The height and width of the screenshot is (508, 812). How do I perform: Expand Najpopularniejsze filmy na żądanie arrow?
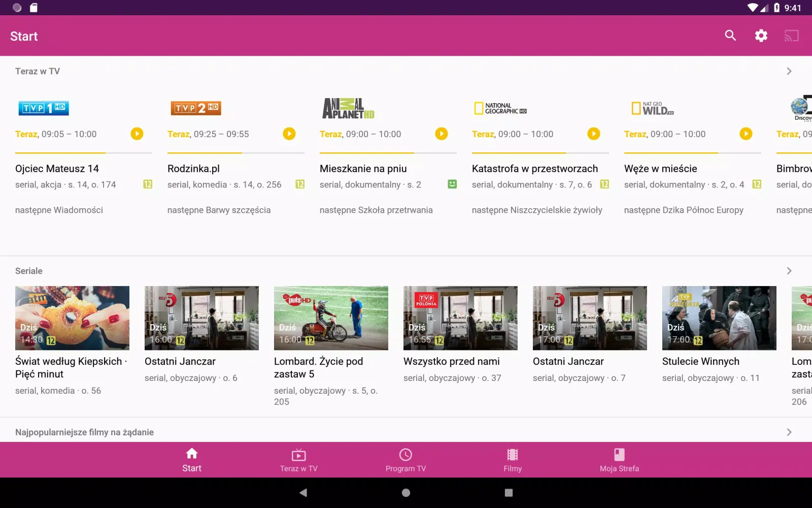coord(789,432)
